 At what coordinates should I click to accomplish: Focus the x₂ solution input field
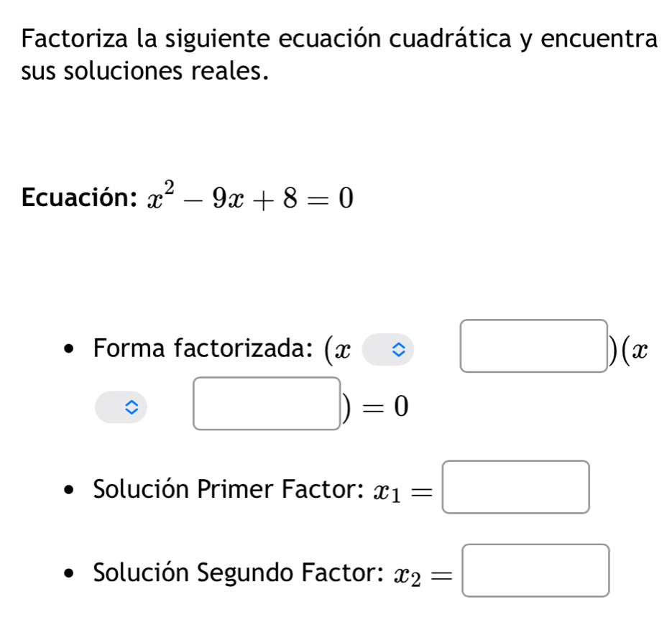[x=536, y=571]
